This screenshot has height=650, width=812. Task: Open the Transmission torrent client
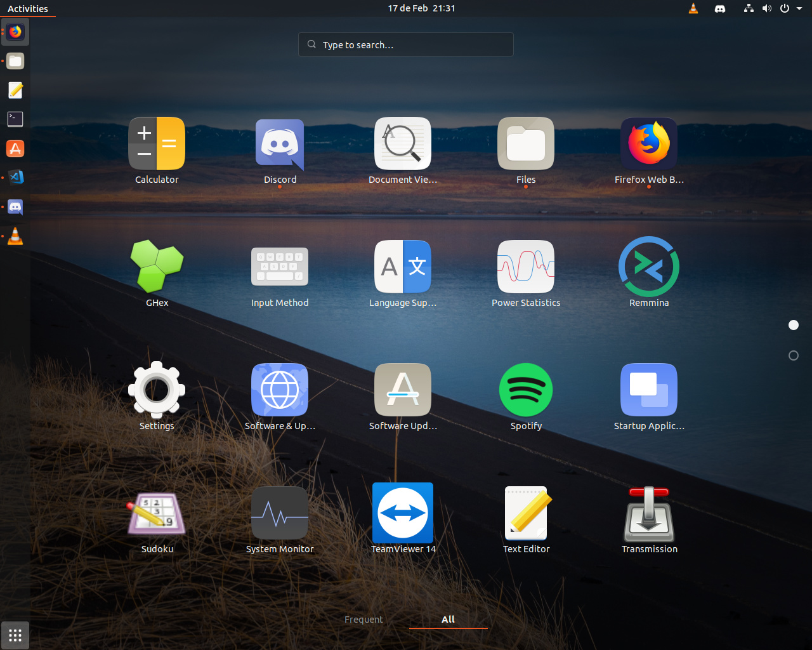coord(649,513)
